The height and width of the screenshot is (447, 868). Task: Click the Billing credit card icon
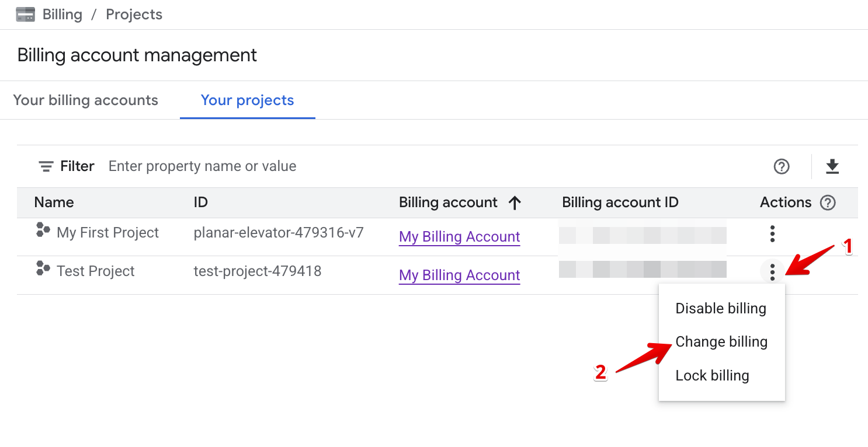(25, 15)
